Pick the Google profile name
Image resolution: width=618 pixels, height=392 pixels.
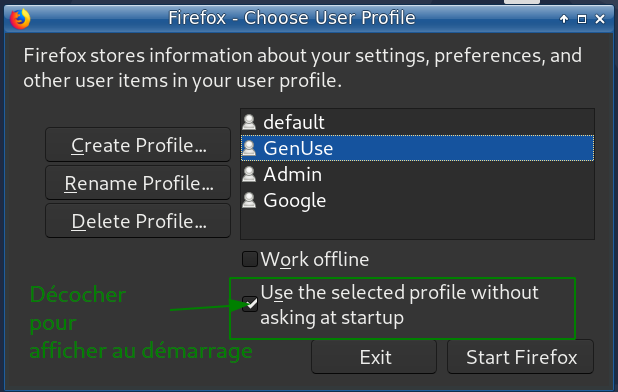(x=295, y=201)
